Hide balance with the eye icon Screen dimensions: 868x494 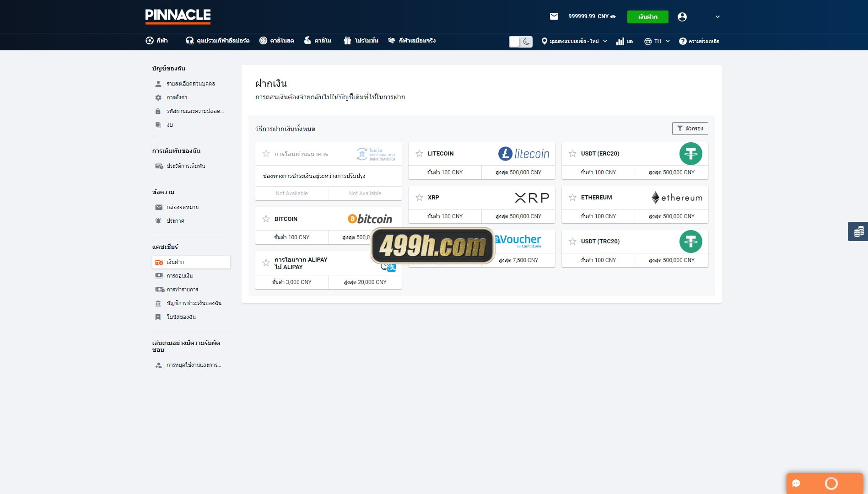[613, 16]
